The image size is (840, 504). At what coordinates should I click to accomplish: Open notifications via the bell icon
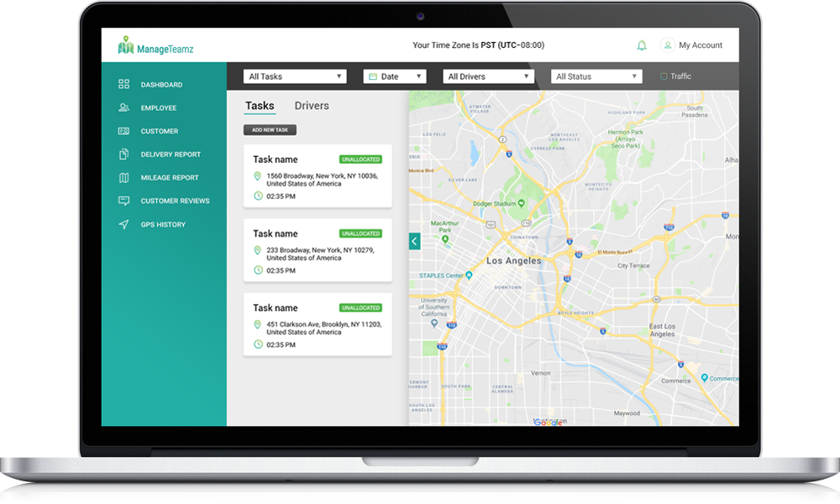pyautogui.click(x=642, y=45)
